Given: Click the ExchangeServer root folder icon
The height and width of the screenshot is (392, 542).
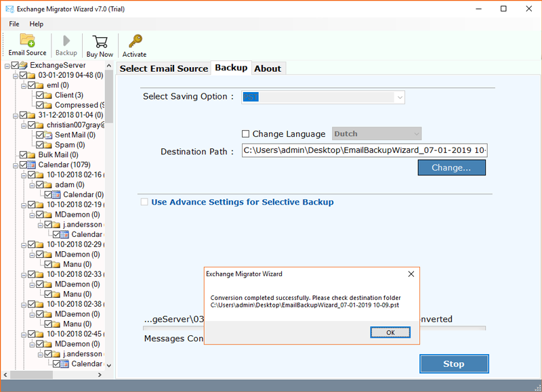Looking at the screenshot, I should coord(23,65).
